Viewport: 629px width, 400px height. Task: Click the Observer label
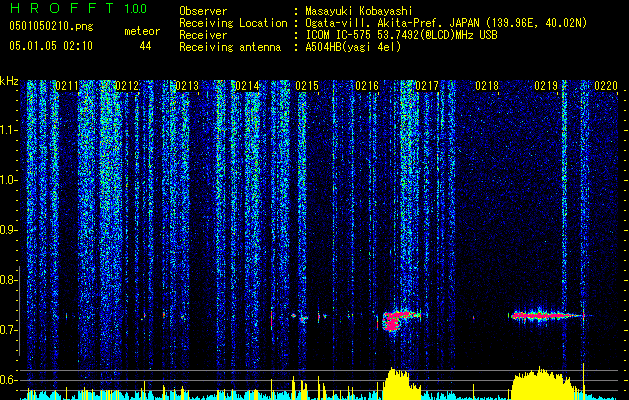[203, 11]
